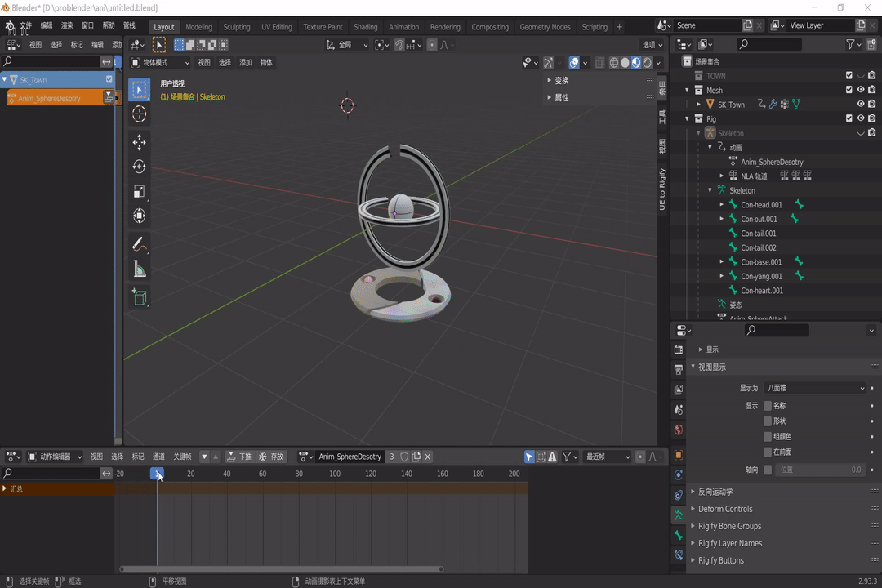The image size is (882, 588).
Task: Expand the Rigify Bone Groups panel
Action: coord(729,526)
